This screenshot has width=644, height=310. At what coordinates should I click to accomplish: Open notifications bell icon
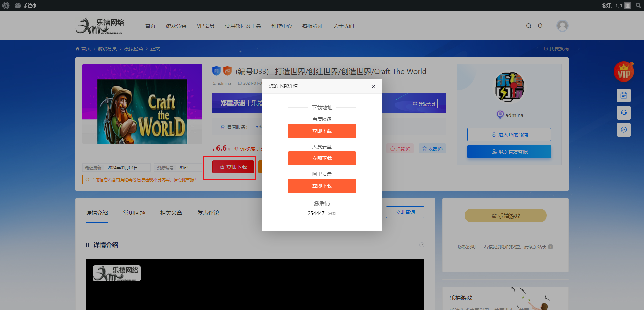point(540,26)
